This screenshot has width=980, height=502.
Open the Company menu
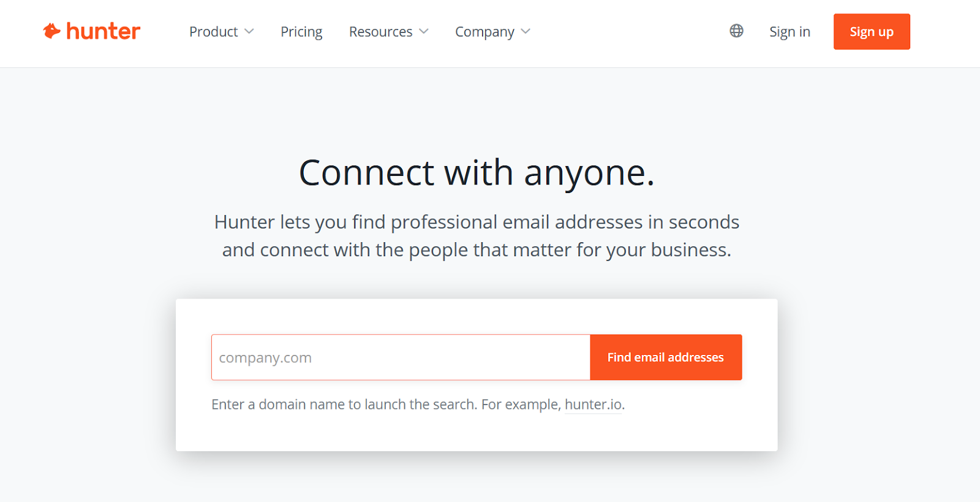click(484, 32)
